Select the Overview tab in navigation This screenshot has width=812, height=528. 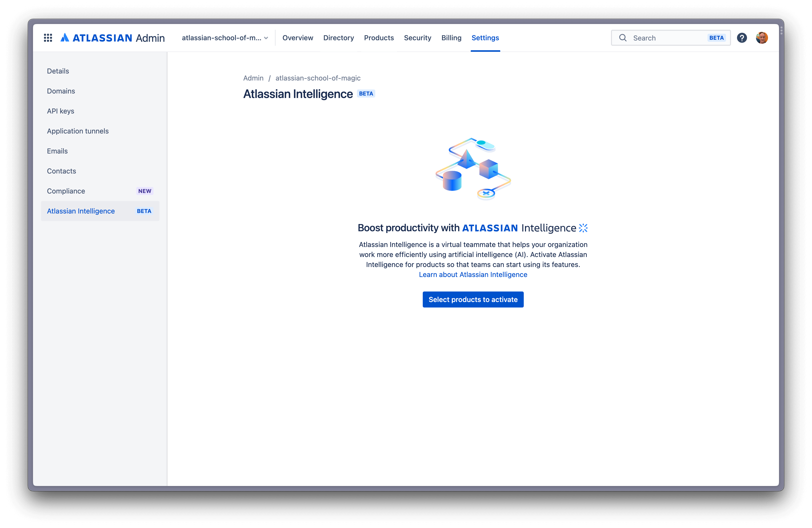click(x=297, y=37)
